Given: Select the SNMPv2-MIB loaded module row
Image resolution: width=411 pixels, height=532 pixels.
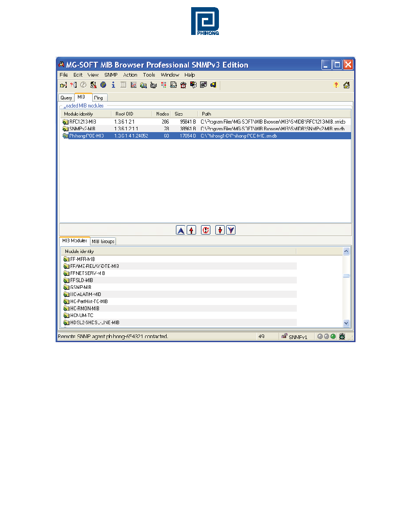Looking at the screenshot, I should click(x=205, y=129).
